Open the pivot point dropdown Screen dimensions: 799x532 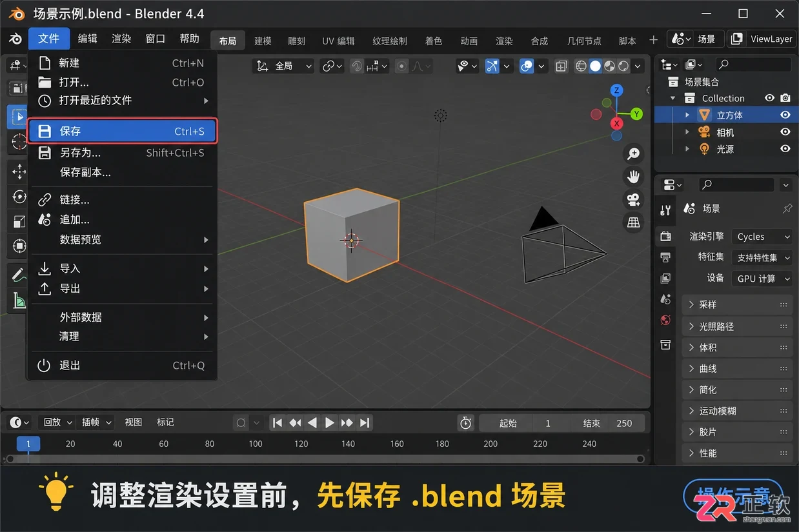(333, 66)
